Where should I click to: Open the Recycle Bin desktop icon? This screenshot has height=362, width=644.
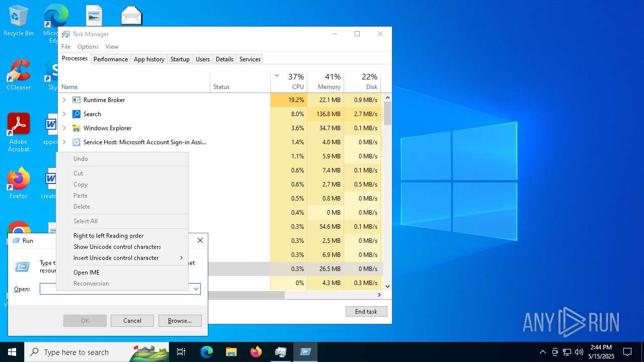(x=19, y=21)
